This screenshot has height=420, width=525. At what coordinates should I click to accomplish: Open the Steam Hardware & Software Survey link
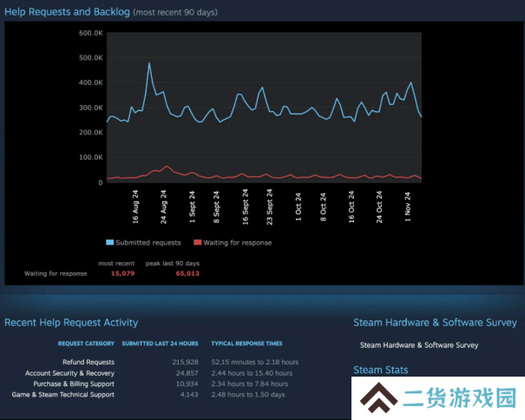(x=419, y=345)
